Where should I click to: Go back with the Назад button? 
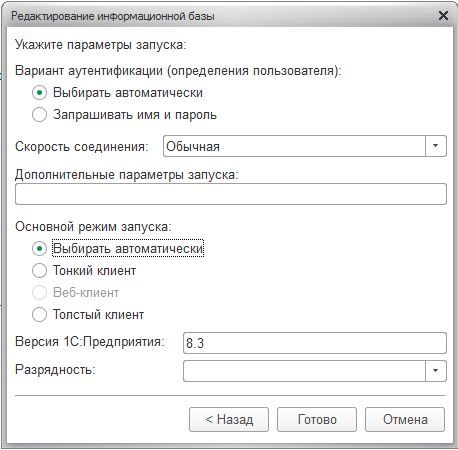pos(229,419)
